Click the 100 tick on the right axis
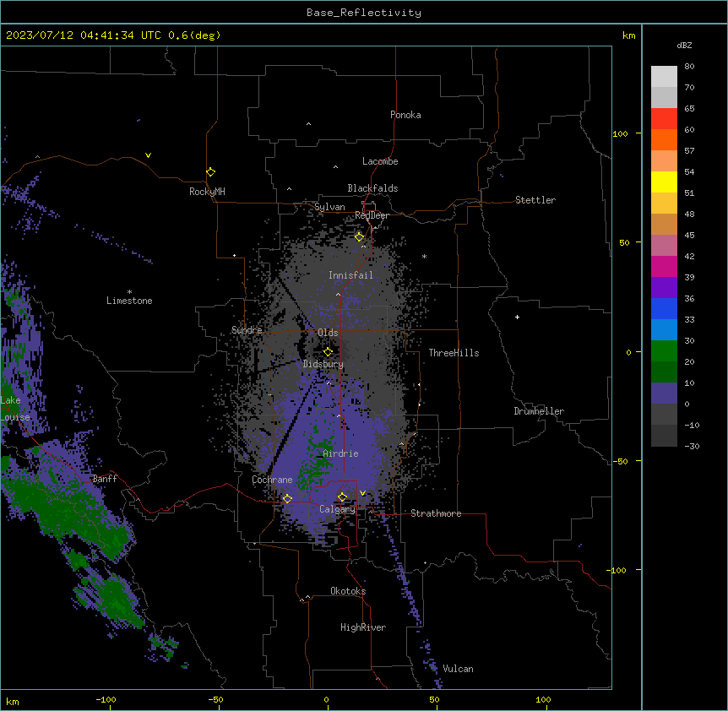Viewport: 728px width, 711px height. [x=620, y=133]
